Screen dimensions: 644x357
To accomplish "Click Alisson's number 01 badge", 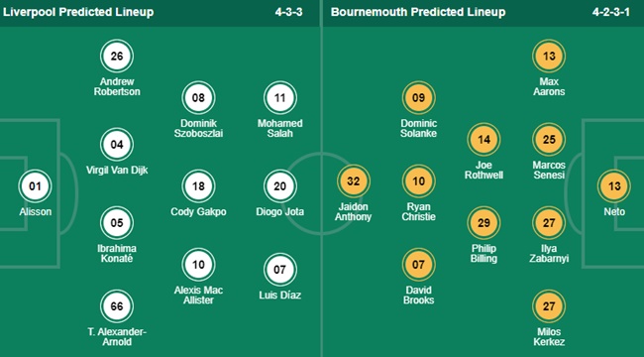I will (x=35, y=186).
